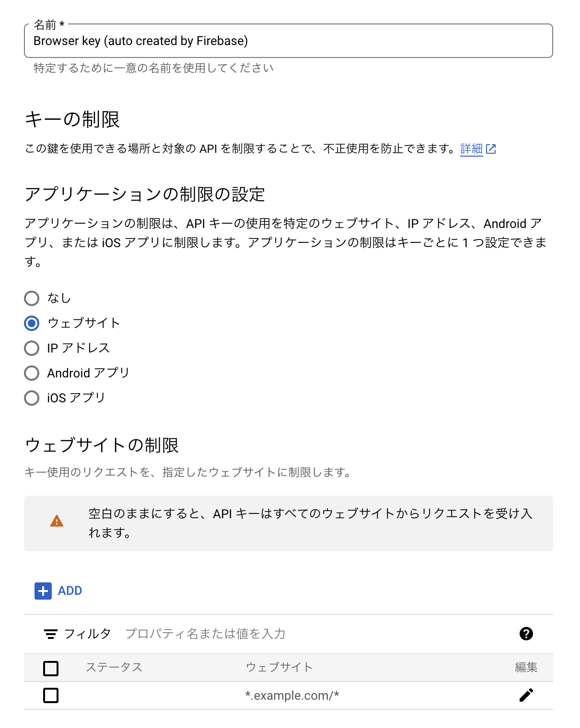Open the help question mark icon
Image resolution: width=580 pixels, height=728 pixels.
tap(526, 634)
